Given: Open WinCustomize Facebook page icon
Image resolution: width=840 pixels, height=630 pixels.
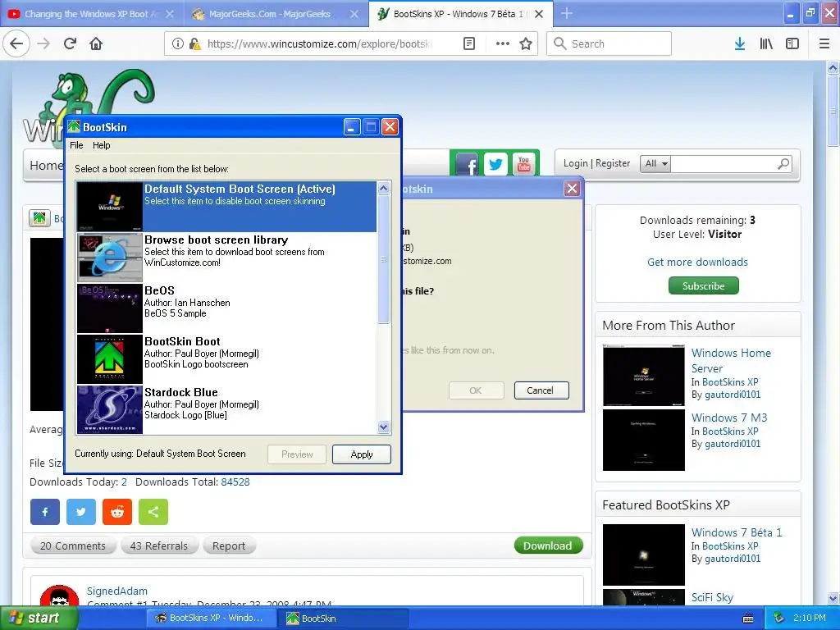Looking at the screenshot, I should tap(467, 166).
